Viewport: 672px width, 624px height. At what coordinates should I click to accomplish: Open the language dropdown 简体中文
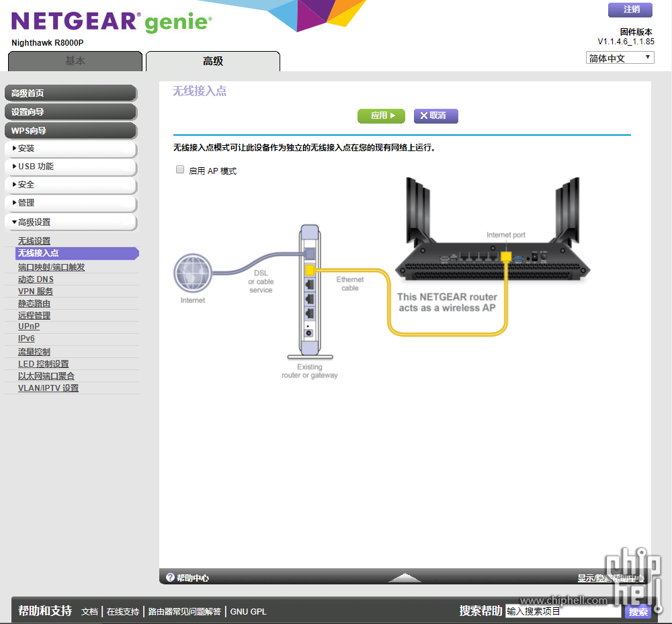620,58
